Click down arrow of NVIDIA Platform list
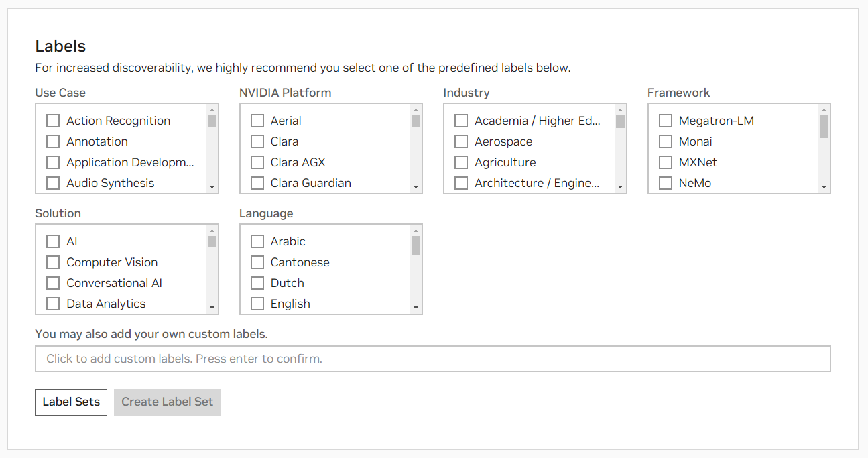The image size is (868, 458). (416, 187)
